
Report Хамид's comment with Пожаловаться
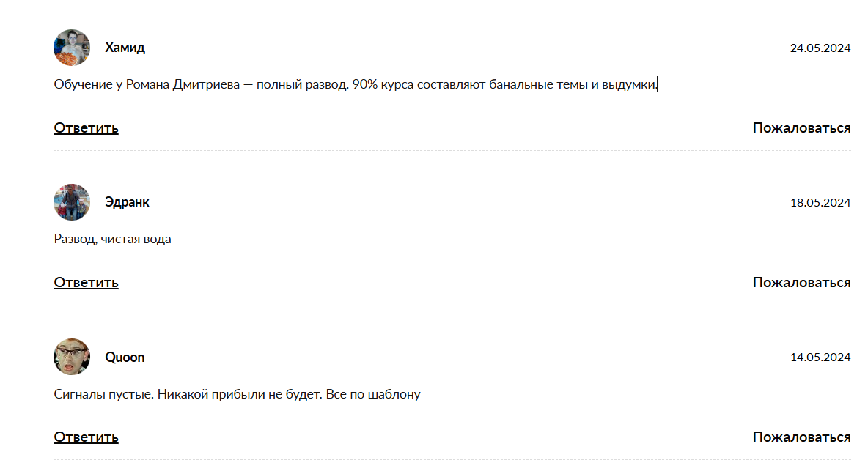tap(801, 128)
